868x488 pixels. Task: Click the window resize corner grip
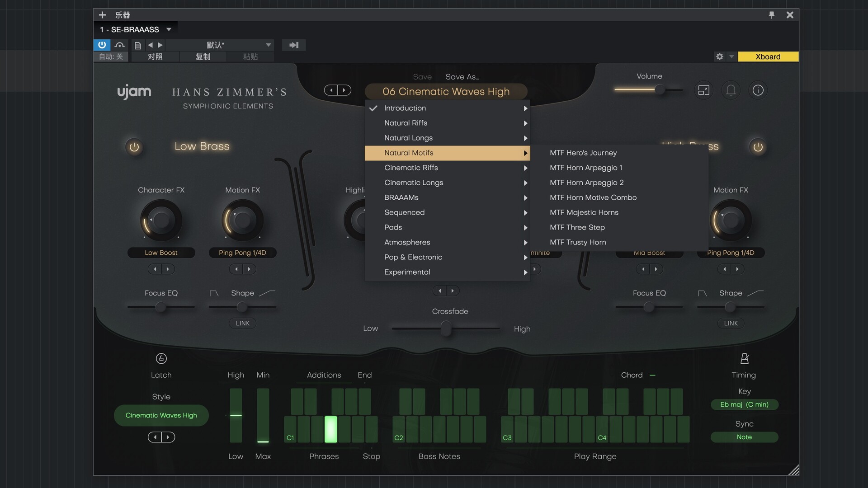(793, 470)
